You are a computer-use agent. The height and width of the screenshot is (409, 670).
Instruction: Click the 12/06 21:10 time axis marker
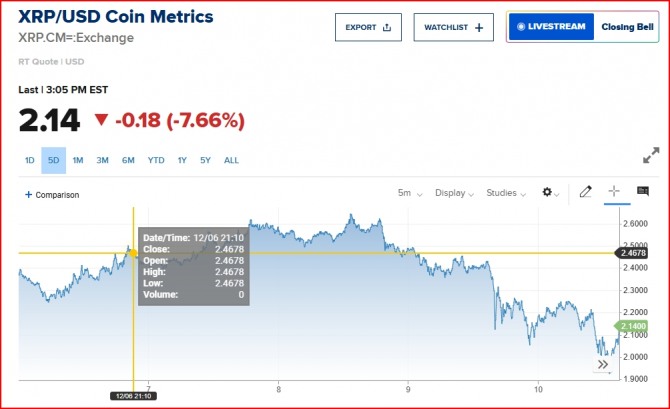[132, 397]
